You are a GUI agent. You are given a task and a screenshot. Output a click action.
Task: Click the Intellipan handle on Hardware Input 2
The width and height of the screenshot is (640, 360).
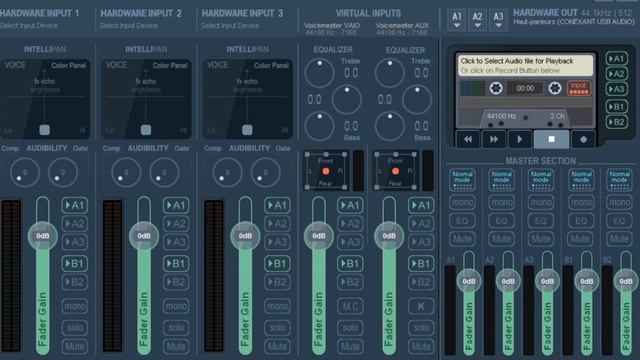click(x=146, y=130)
